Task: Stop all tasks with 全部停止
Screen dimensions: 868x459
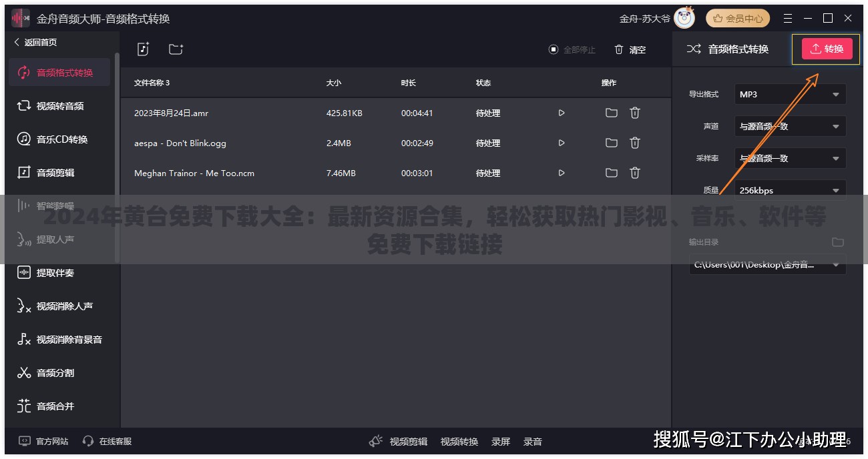Action: [572, 49]
